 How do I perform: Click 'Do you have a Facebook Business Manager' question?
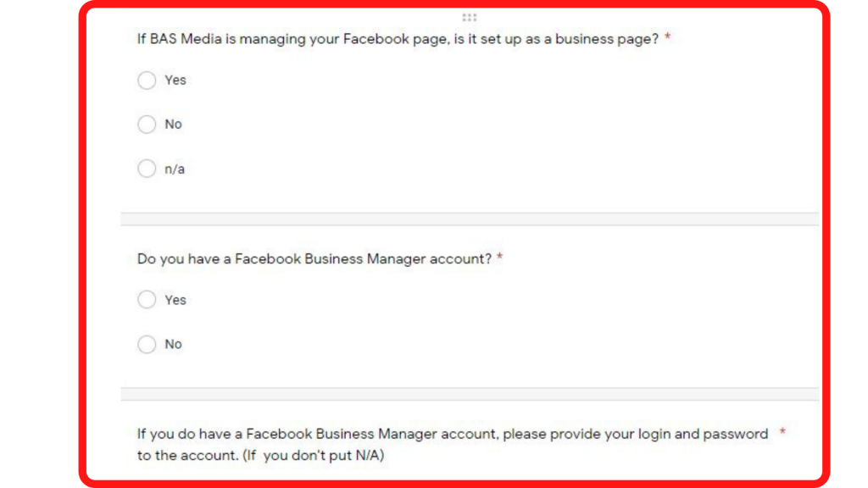coord(314,259)
